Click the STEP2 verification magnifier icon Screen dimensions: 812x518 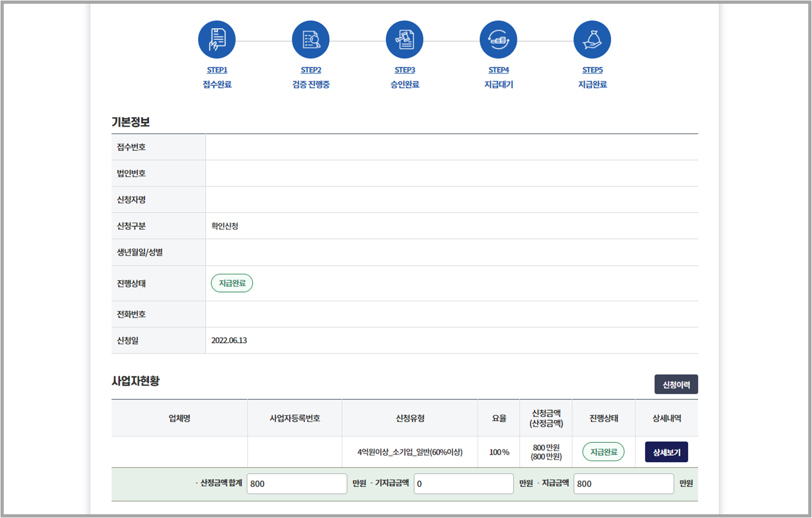pos(311,40)
